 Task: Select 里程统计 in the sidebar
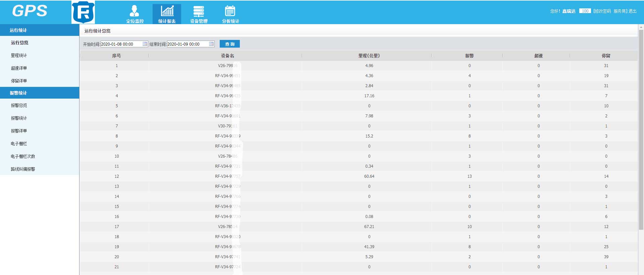point(19,55)
